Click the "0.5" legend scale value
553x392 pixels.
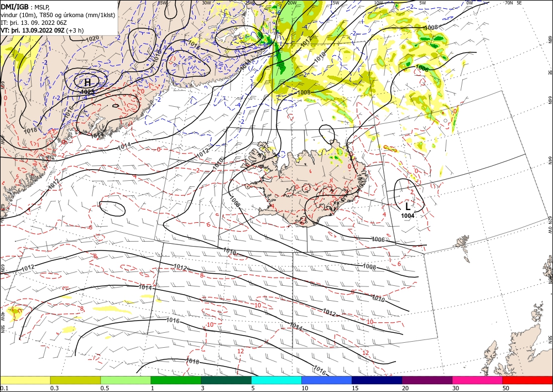(104, 388)
